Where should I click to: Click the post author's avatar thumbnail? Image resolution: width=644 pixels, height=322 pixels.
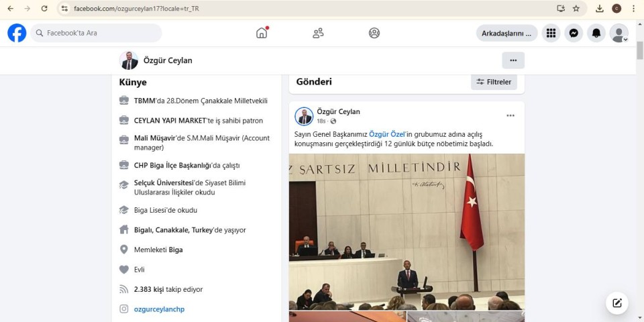tap(304, 116)
